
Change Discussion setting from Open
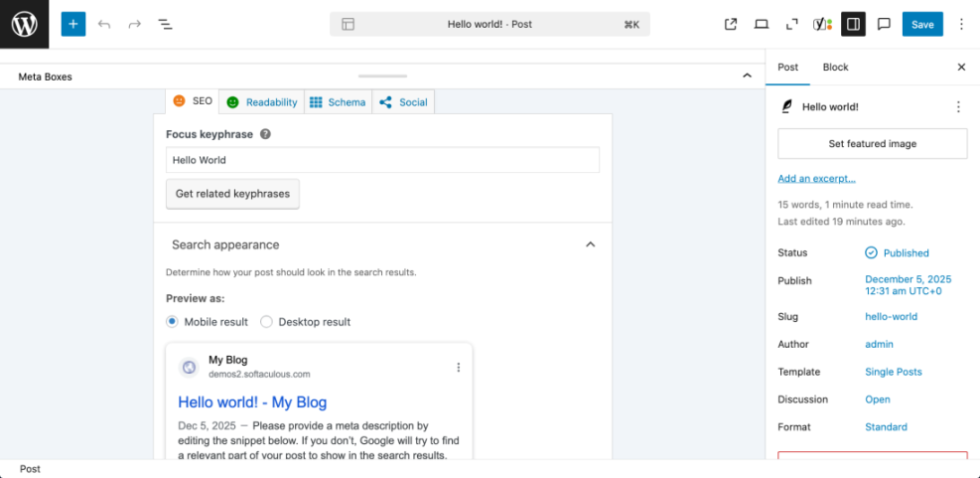(x=878, y=399)
